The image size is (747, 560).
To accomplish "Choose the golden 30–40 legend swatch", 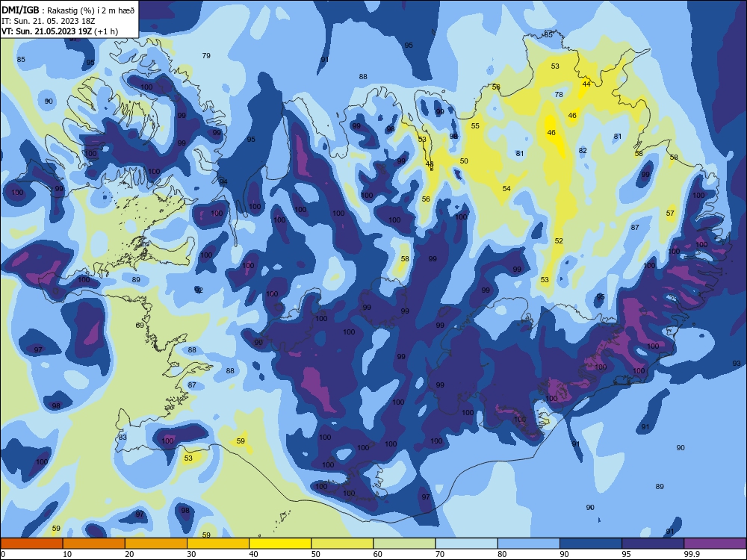I will 218,544.
